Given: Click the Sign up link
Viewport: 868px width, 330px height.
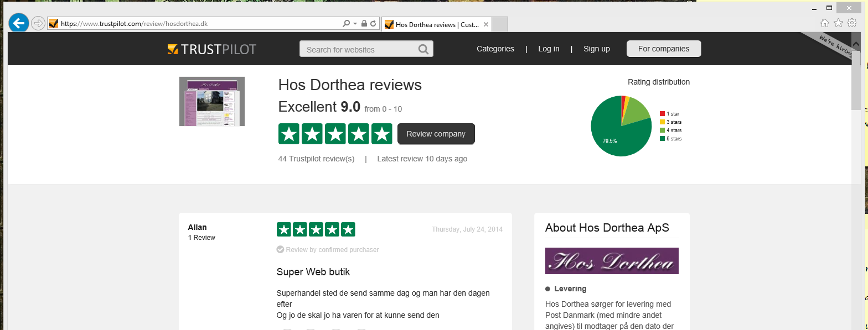Looking at the screenshot, I should (x=597, y=49).
